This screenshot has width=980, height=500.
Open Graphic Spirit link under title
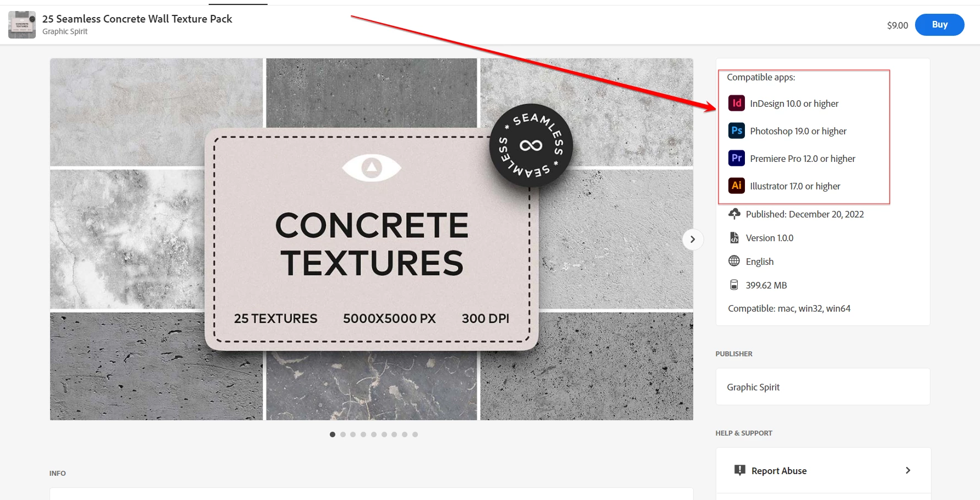tap(65, 31)
